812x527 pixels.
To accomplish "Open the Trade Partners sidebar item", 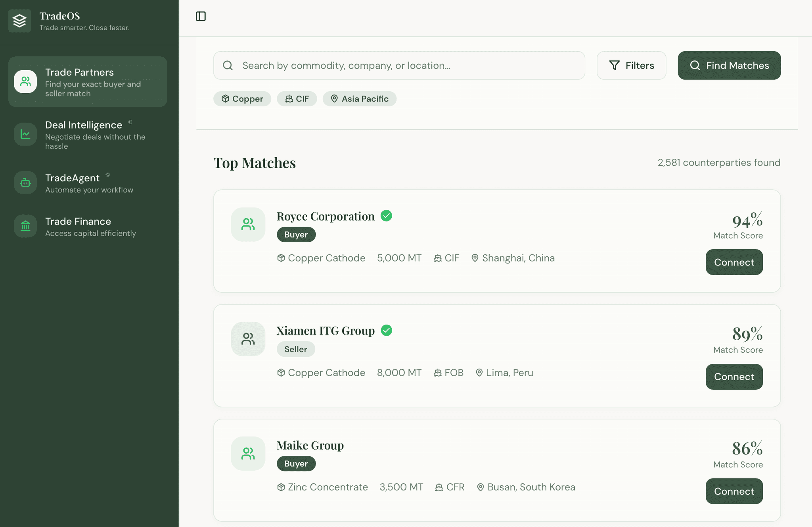I will (88, 82).
